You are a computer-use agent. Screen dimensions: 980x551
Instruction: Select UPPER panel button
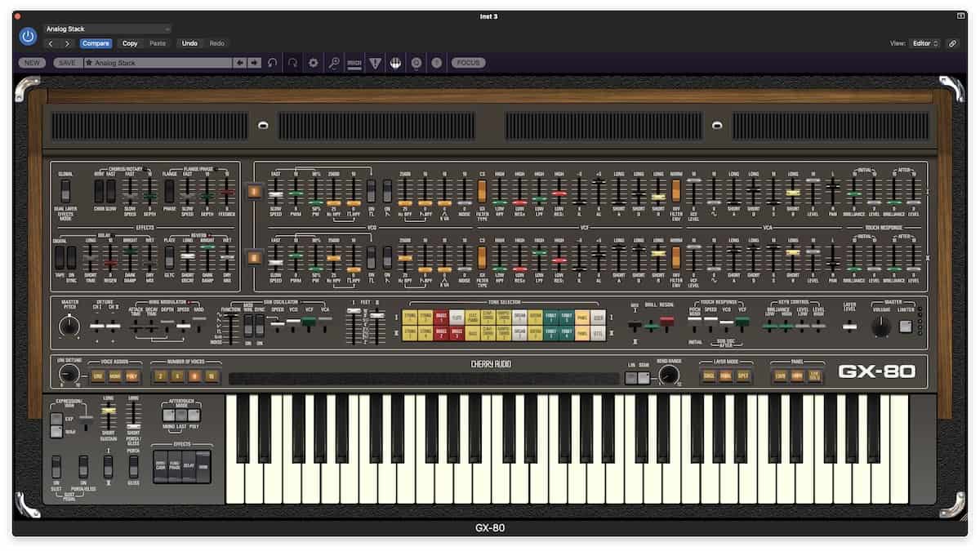[x=798, y=375]
